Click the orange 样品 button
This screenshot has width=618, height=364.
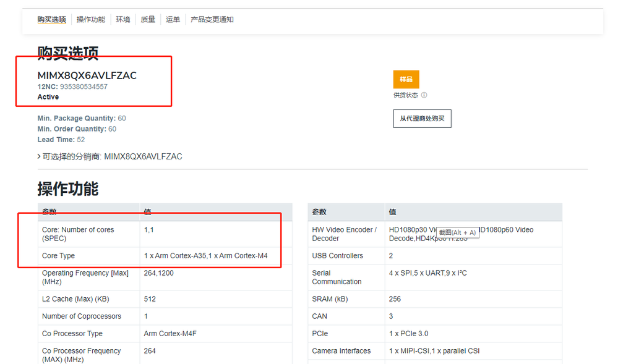(x=406, y=79)
